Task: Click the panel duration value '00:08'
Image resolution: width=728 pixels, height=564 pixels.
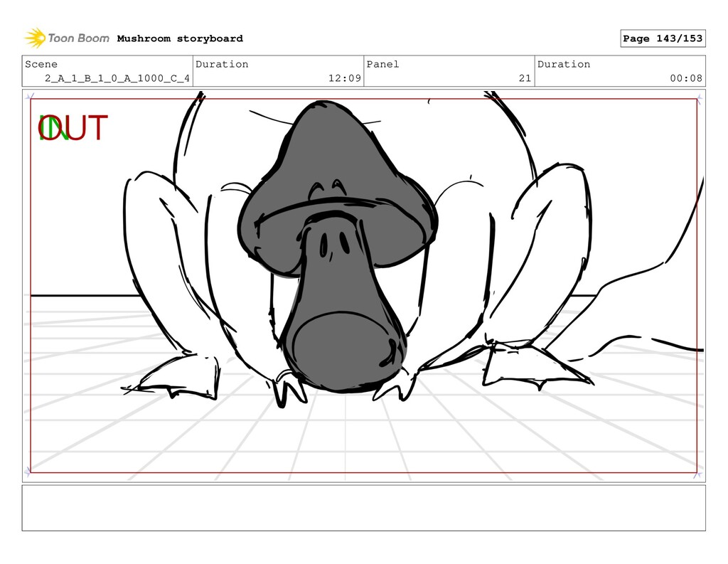Action: click(x=686, y=78)
